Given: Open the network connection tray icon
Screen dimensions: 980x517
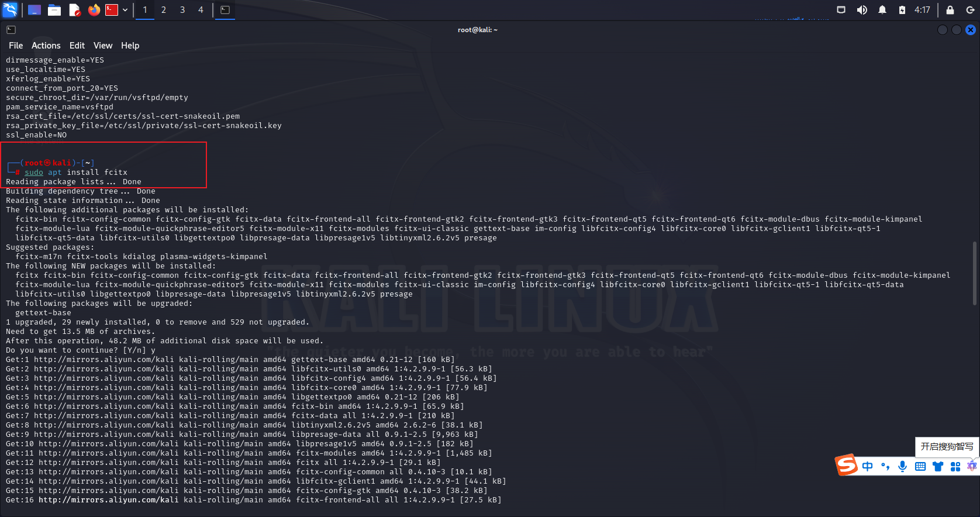Looking at the screenshot, I should coord(841,10).
